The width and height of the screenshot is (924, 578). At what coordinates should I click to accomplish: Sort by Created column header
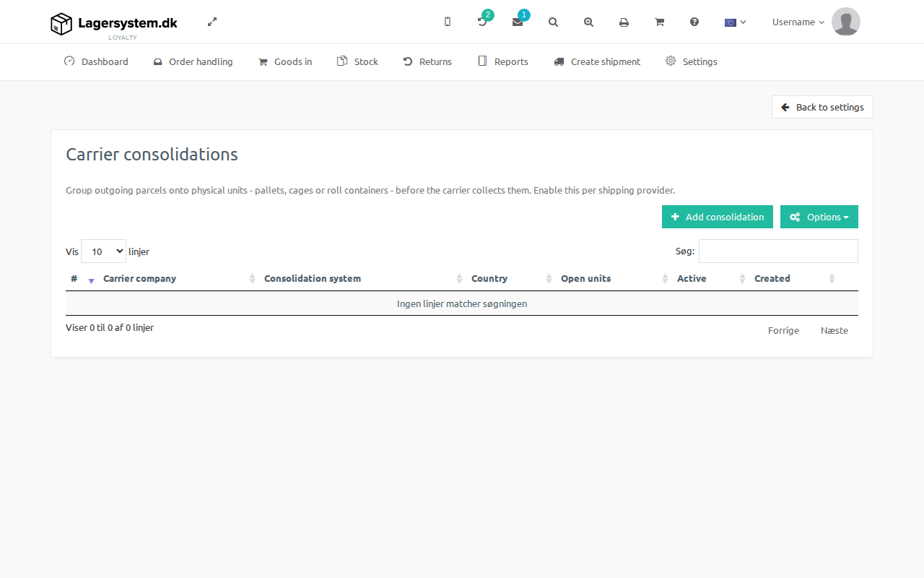tap(793, 279)
